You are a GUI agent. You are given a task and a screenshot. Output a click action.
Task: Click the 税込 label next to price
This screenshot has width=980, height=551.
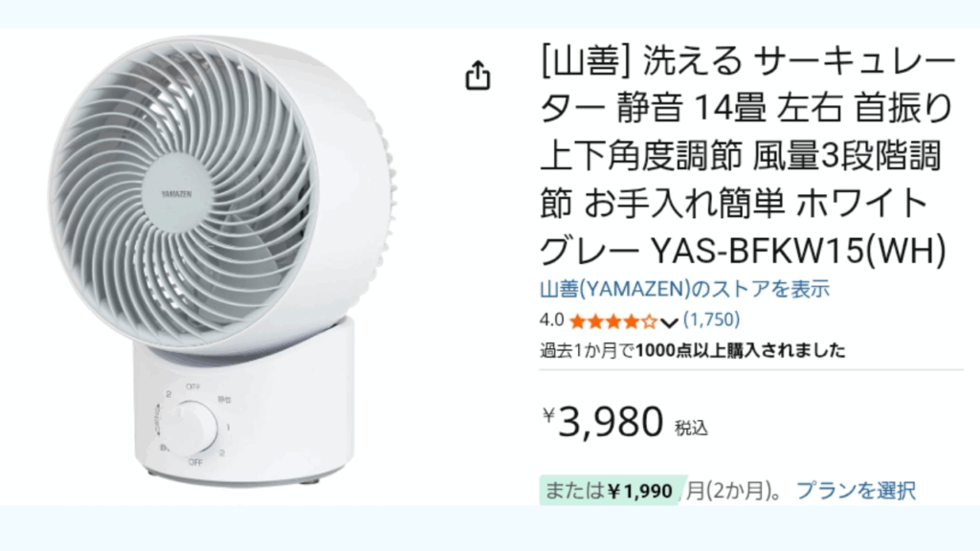coord(691,429)
